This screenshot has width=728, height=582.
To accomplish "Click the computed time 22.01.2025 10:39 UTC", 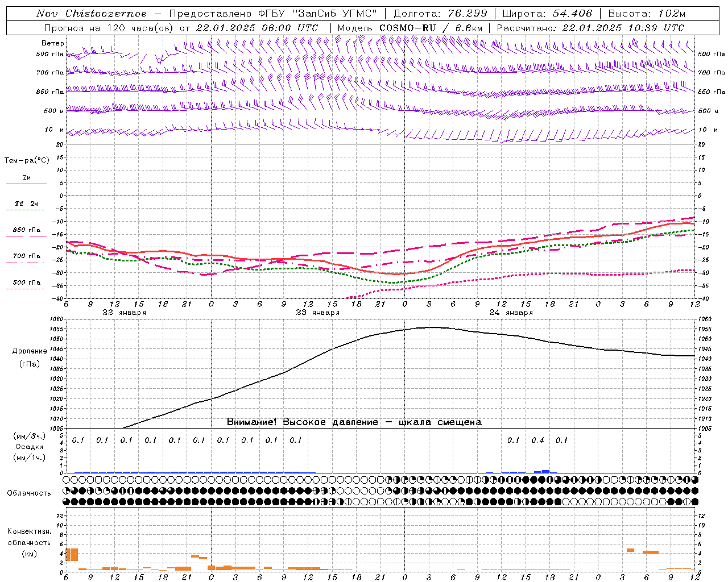I will (x=623, y=28).
